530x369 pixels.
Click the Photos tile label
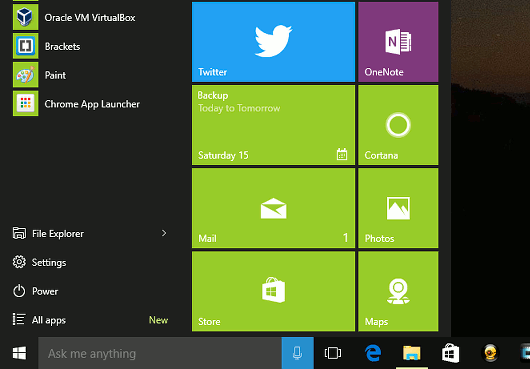pos(380,239)
